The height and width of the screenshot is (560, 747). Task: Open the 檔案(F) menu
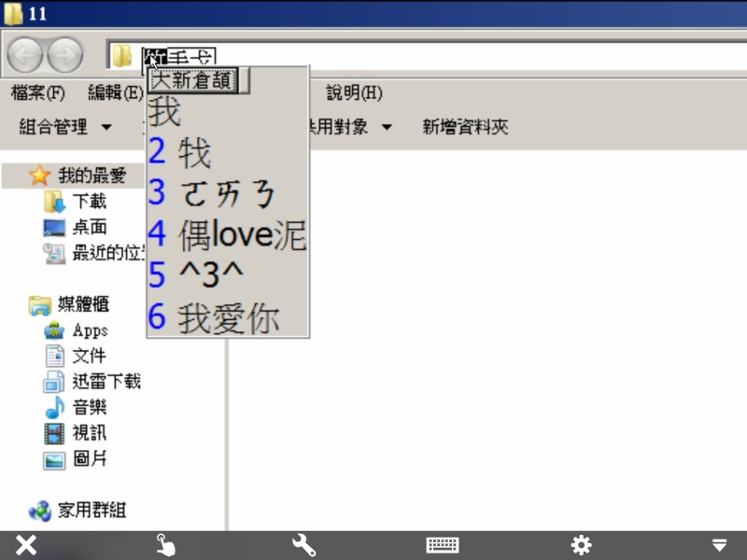pos(37,93)
